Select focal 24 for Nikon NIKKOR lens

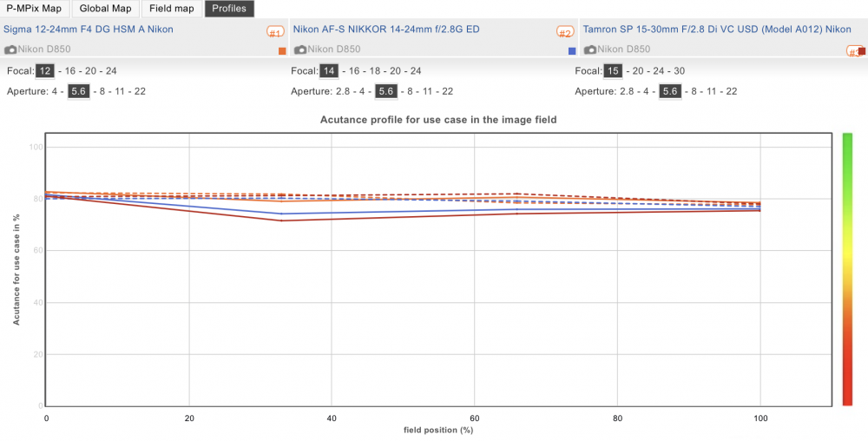(416, 71)
